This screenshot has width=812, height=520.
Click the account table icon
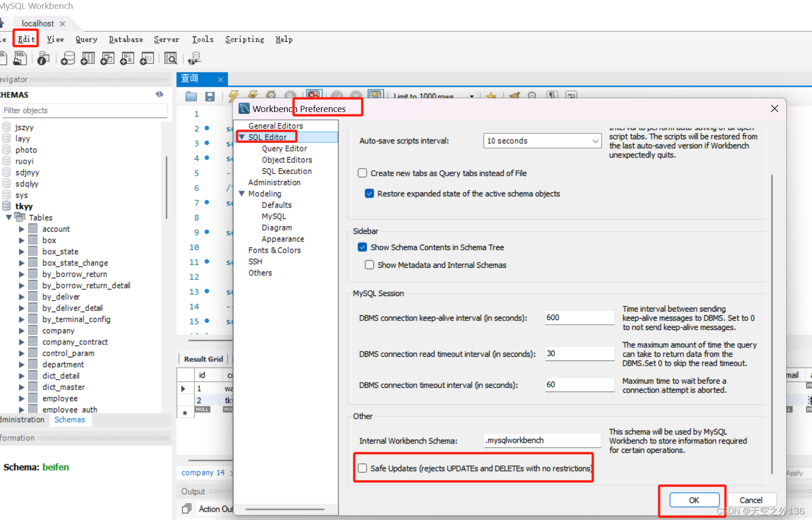coord(33,229)
